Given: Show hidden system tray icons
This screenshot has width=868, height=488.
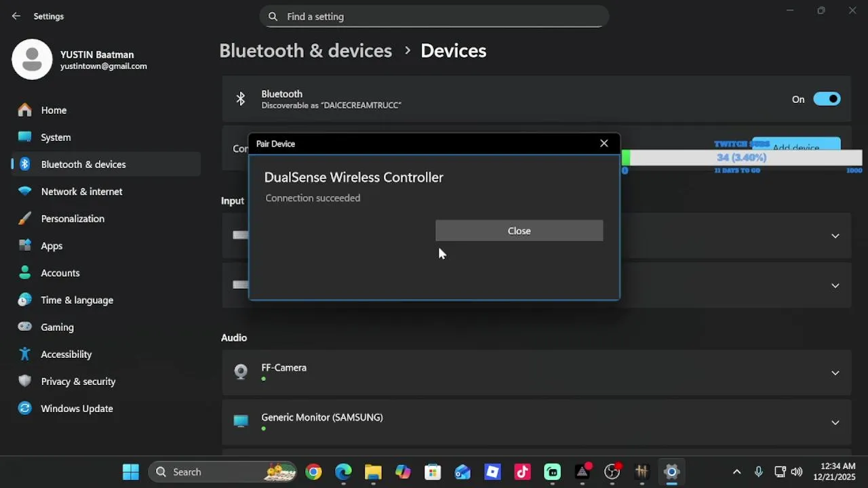Looking at the screenshot, I should click(x=737, y=472).
